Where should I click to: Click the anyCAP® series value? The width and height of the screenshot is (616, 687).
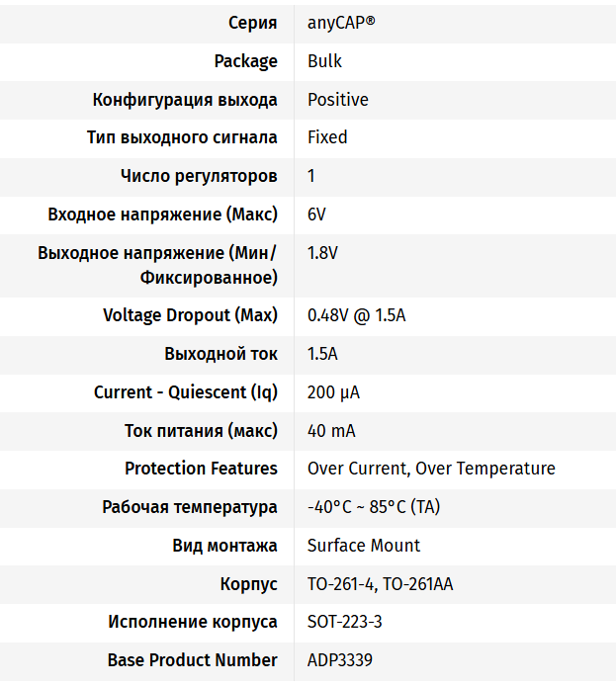click(x=340, y=23)
